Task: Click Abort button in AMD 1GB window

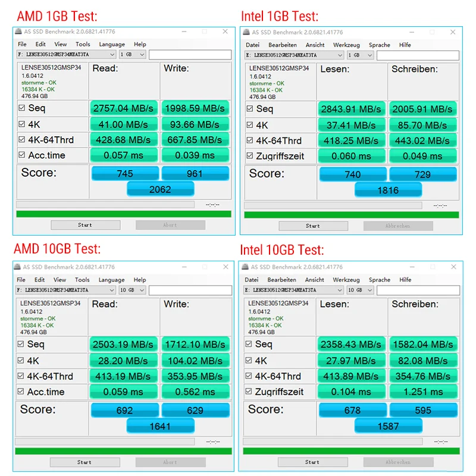Action: click(x=170, y=225)
